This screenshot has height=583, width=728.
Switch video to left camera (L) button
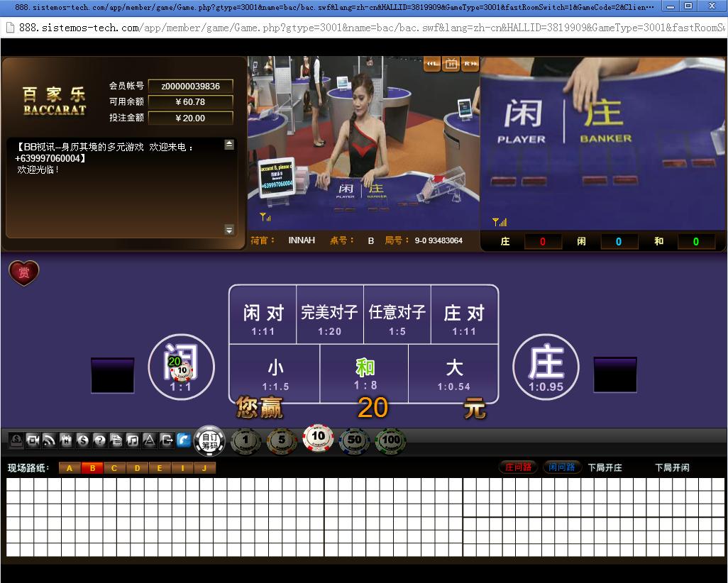pyautogui.click(x=432, y=64)
